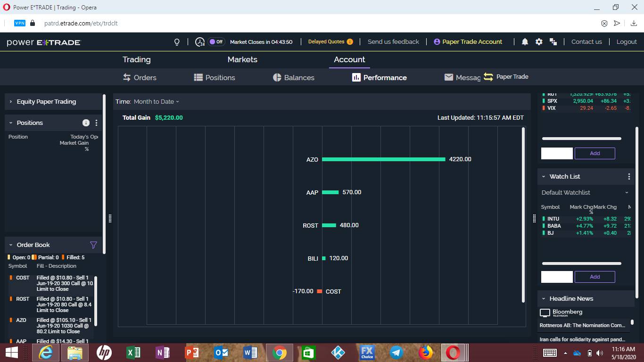This screenshot has width=644, height=362.
Task: Click the Logout link
Action: [626, 41]
